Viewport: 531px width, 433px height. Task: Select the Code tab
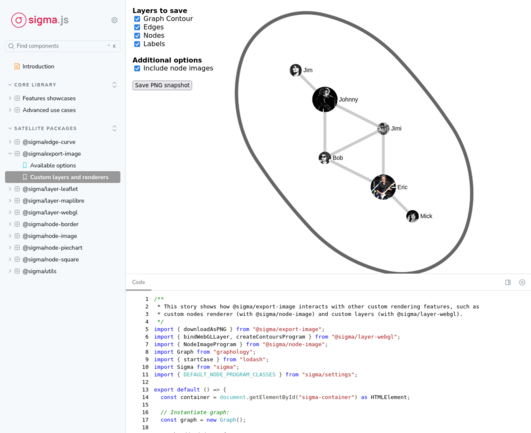139,282
